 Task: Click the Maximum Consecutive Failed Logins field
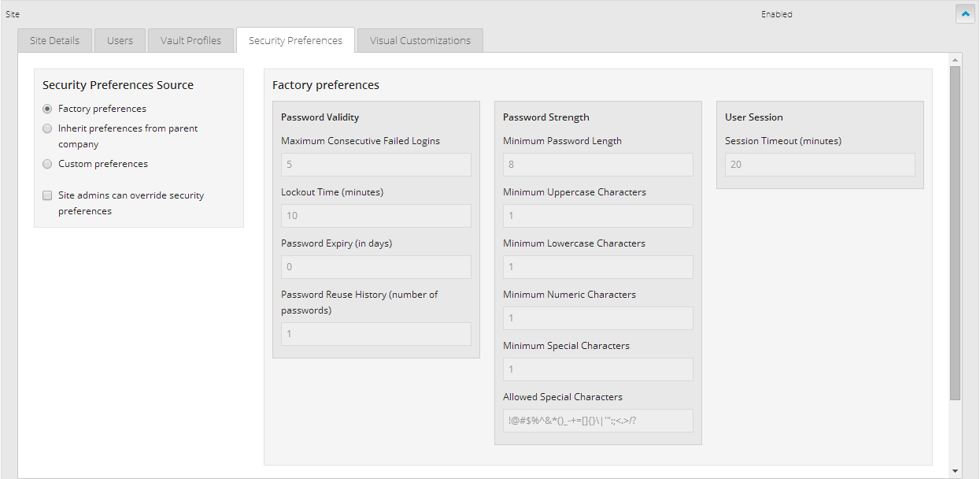pos(375,164)
